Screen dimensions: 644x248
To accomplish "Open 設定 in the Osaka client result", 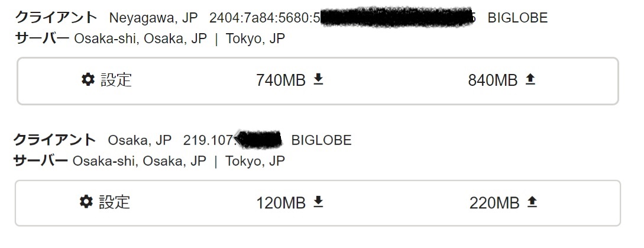I will click(x=105, y=202).
